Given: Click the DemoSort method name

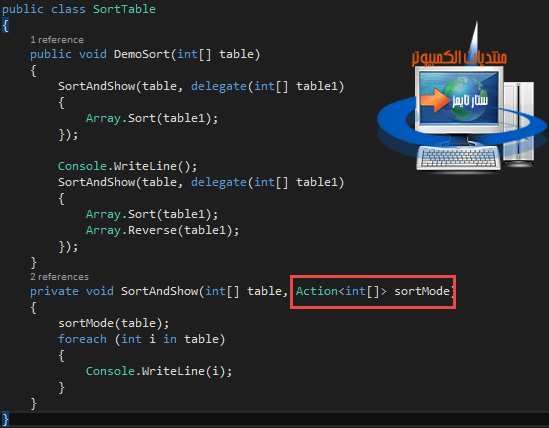Looking at the screenshot, I should [142, 54].
